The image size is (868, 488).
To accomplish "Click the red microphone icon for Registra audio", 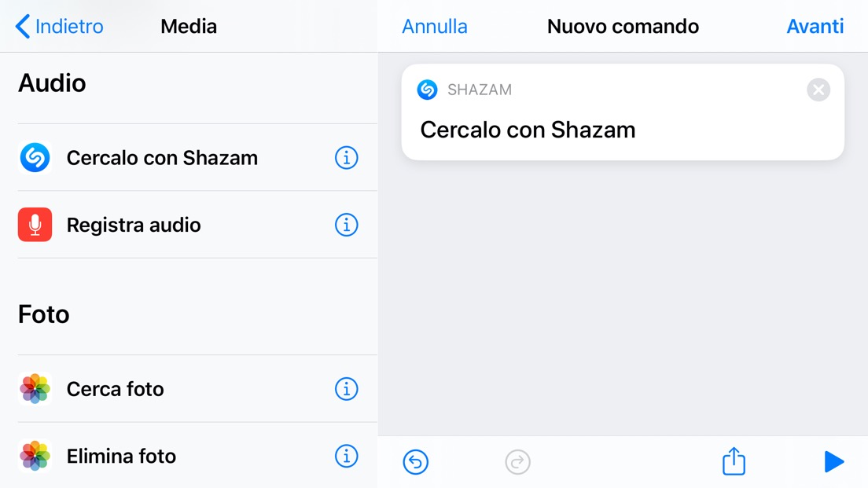I will (34, 225).
